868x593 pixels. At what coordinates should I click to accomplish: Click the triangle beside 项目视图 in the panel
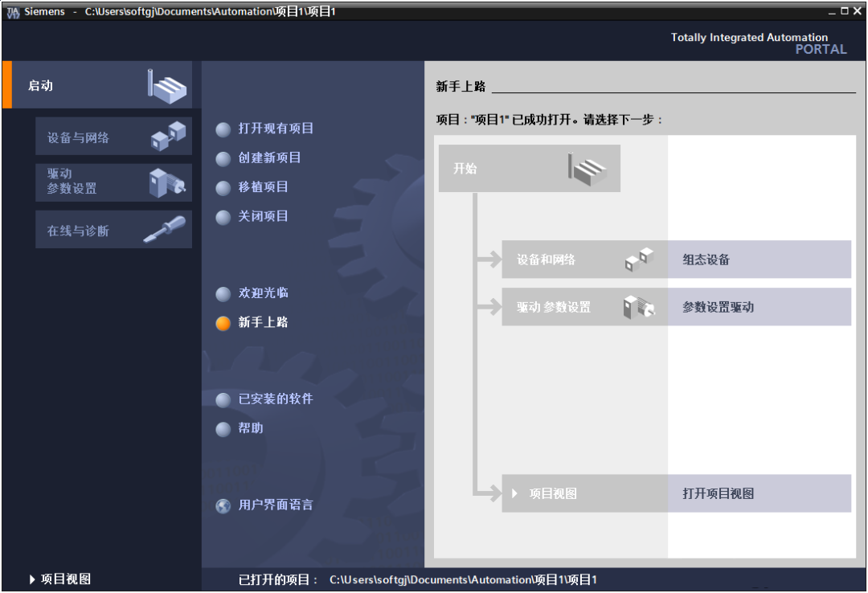(516, 493)
